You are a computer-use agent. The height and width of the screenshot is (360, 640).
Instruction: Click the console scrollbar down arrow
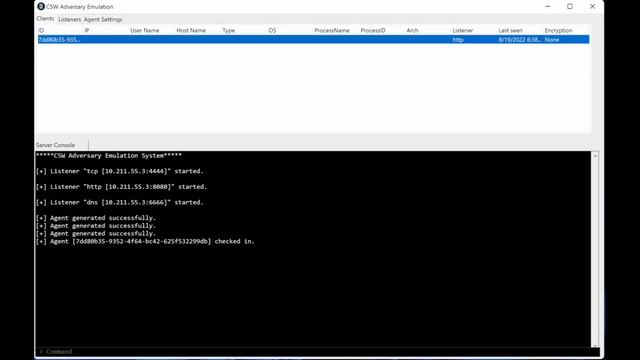coord(595,345)
